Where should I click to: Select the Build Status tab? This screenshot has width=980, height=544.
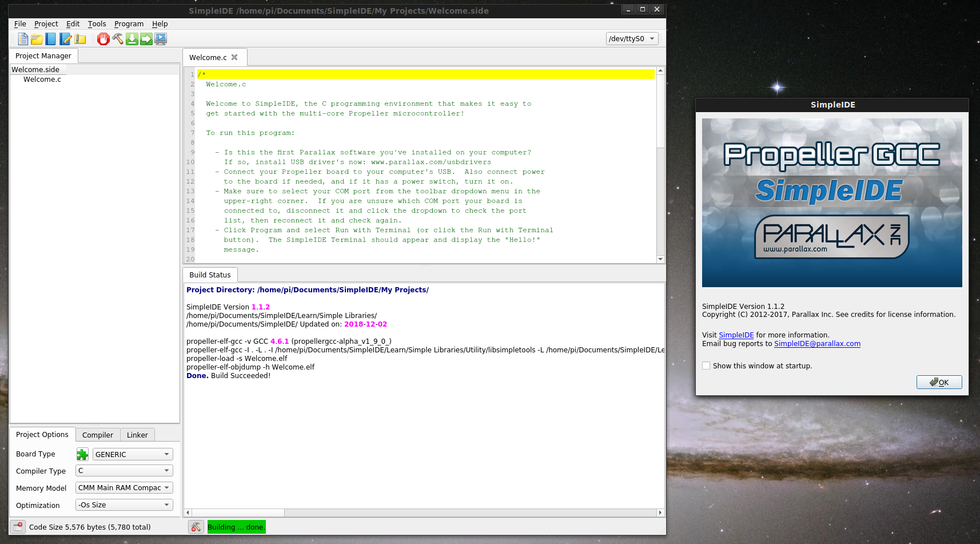coord(210,275)
